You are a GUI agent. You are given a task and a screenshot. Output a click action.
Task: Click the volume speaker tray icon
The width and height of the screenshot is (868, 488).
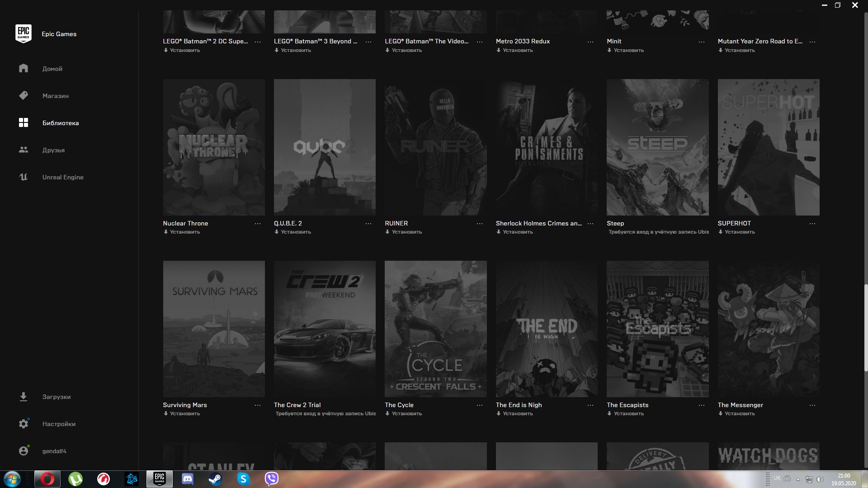point(820,479)
